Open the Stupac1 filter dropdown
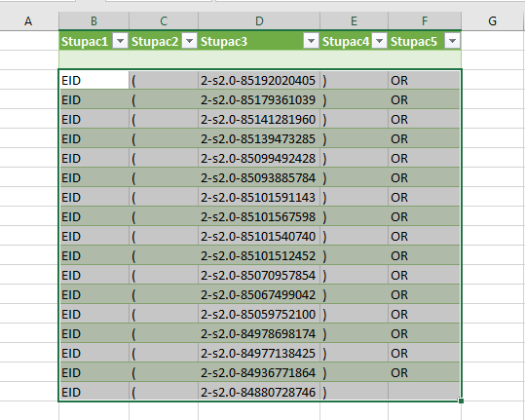The width and height of the screenshot is (525, 420). pos(120,41)
